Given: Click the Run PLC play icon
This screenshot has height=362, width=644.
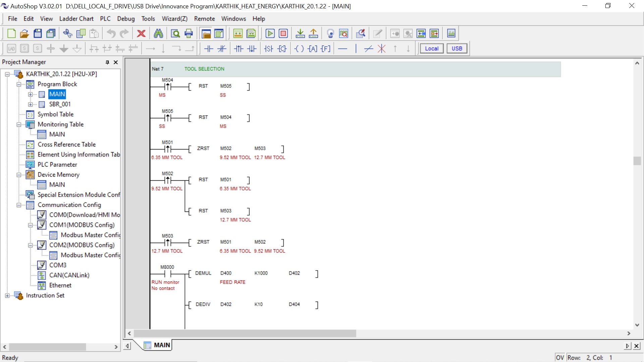Looking at the screenshot, I should pos(270,34).
